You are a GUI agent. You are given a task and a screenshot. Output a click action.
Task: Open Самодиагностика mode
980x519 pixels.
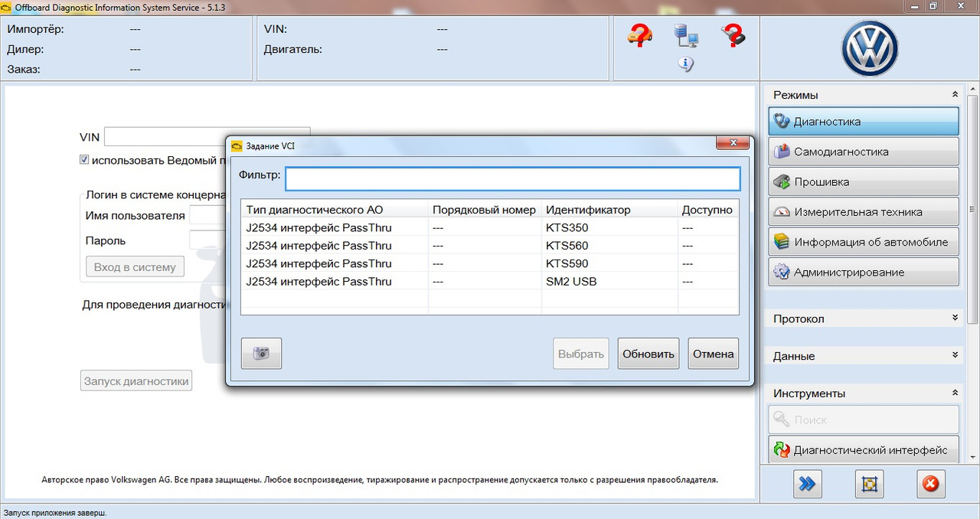[864, 152]
